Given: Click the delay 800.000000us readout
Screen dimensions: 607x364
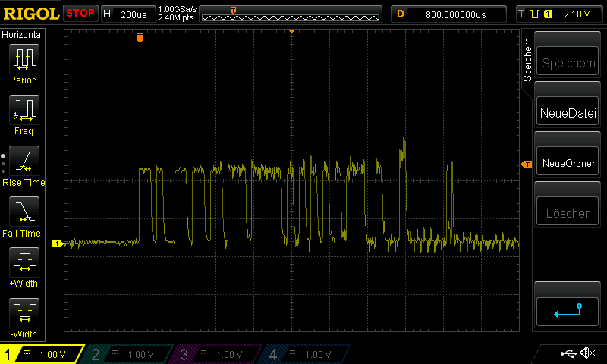Looking at the screenshot, I should coord(456,14).
